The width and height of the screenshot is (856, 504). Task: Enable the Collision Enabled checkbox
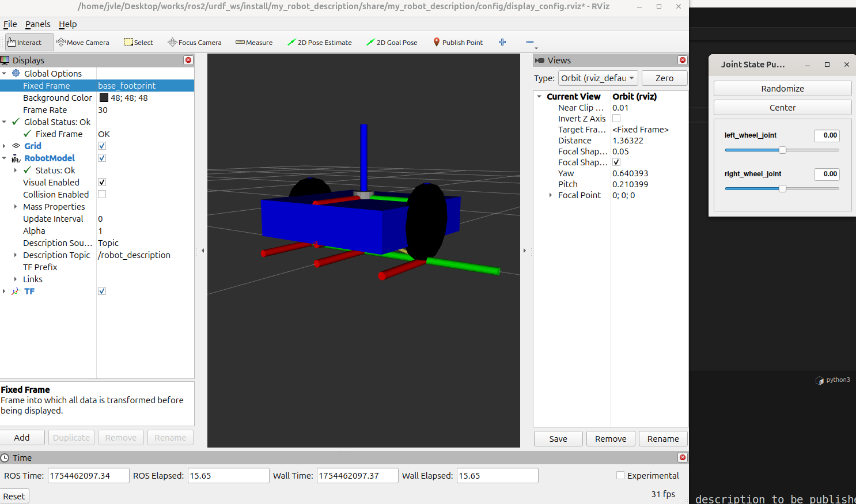102,195
